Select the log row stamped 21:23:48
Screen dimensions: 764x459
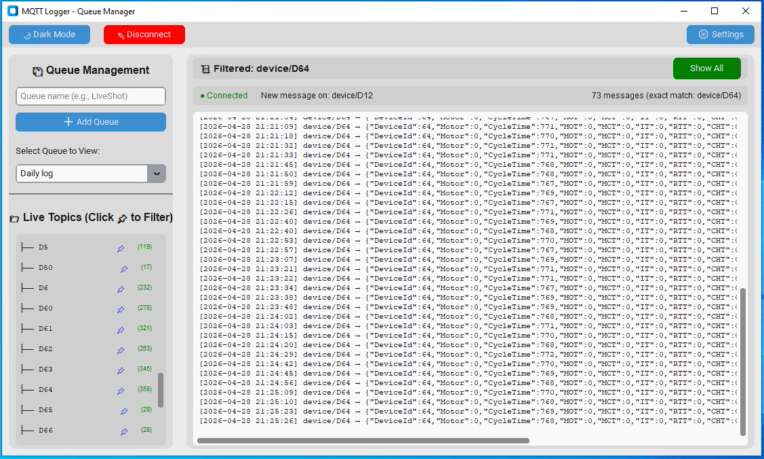[x=468, y=307]
